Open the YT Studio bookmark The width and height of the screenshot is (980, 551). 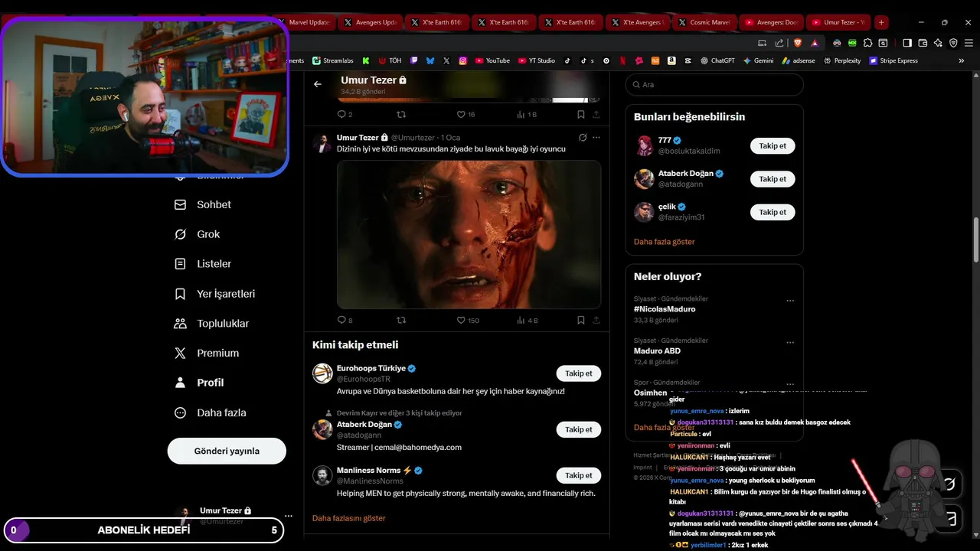537,60
